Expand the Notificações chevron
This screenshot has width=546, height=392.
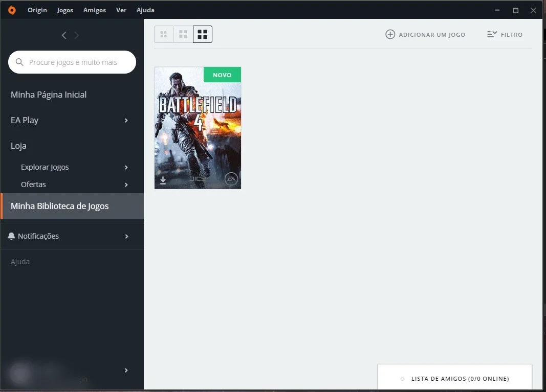point(126,236)
